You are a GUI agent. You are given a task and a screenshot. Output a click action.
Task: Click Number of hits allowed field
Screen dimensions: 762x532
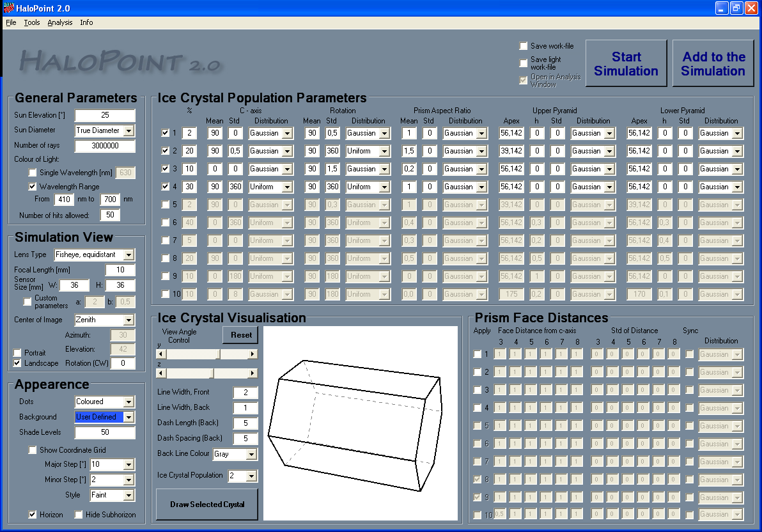[x=111, y=215]
